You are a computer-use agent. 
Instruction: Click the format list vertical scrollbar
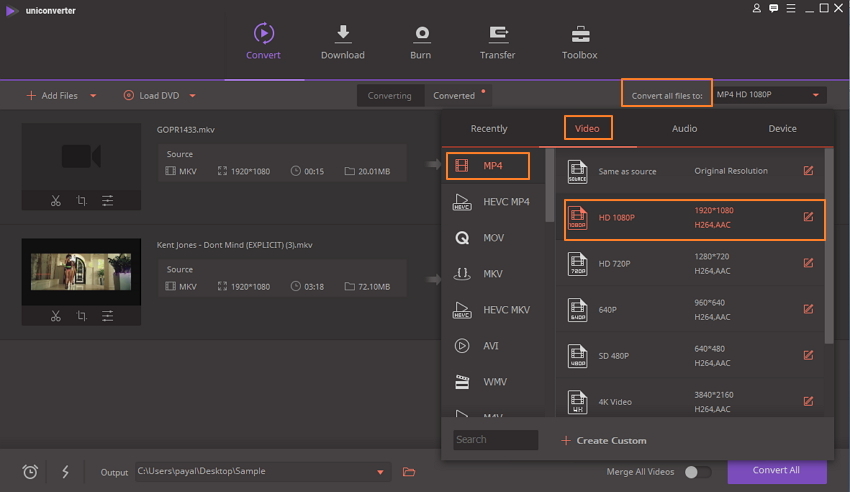tap(549, 185)
